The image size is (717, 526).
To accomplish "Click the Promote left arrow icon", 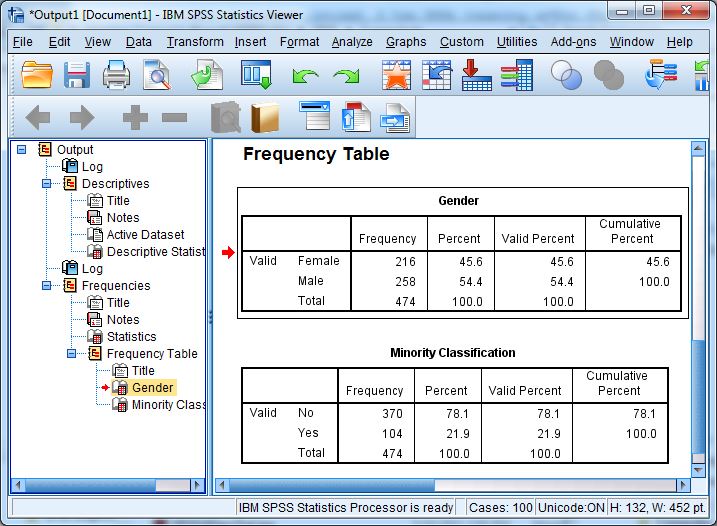I will click(38, 118).
